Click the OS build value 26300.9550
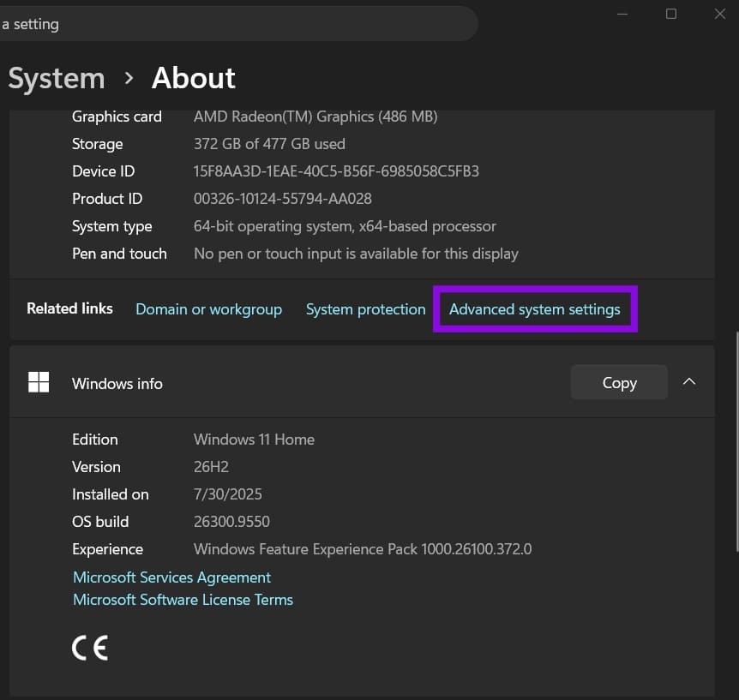This screenshot has width=739, height=700. (x=231, y=522)
